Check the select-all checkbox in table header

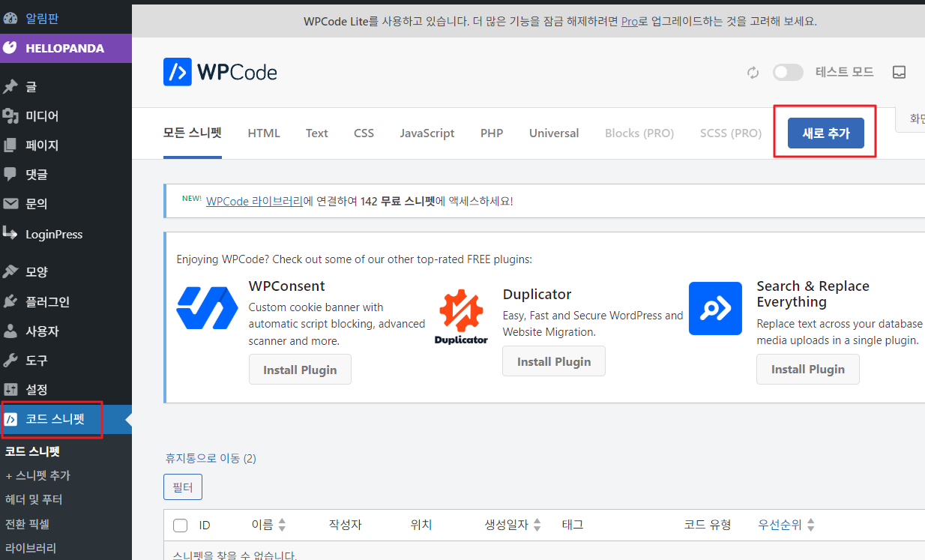181,526
